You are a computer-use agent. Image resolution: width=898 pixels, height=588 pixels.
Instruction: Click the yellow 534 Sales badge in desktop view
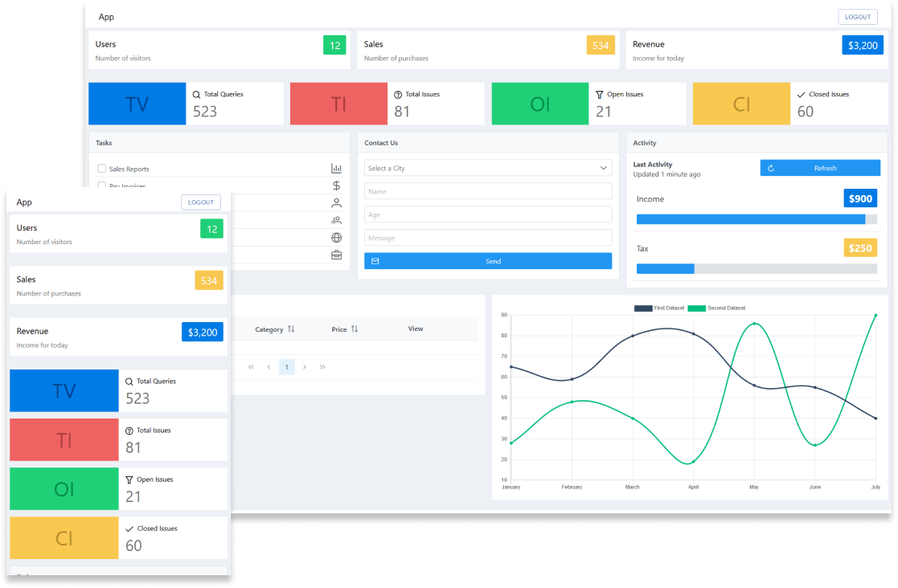601,45
